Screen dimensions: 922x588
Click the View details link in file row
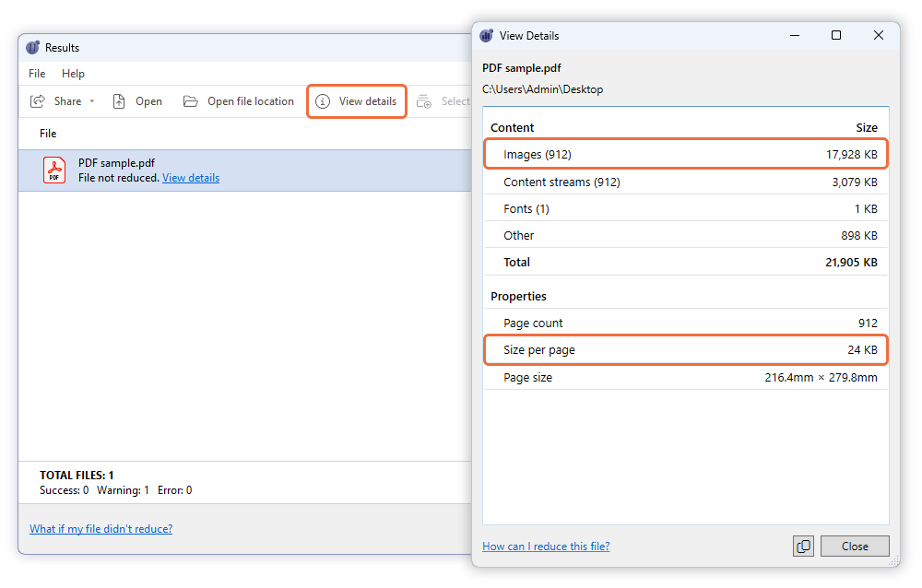coord(191,178)
